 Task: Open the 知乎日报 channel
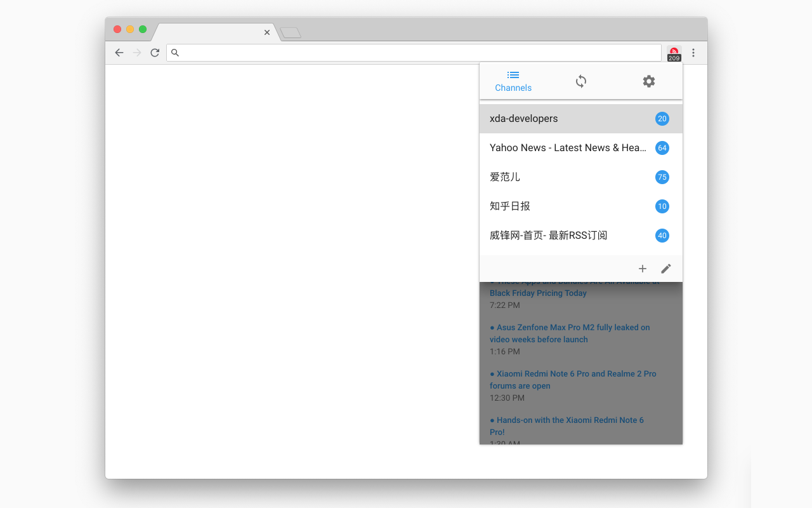pos(581,206)
